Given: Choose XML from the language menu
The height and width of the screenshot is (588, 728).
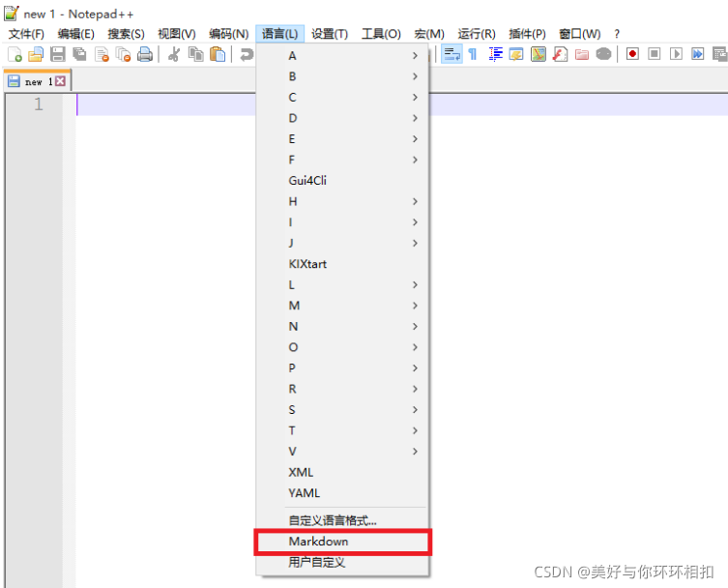Looking at the screenshot, I should [342, 472].
